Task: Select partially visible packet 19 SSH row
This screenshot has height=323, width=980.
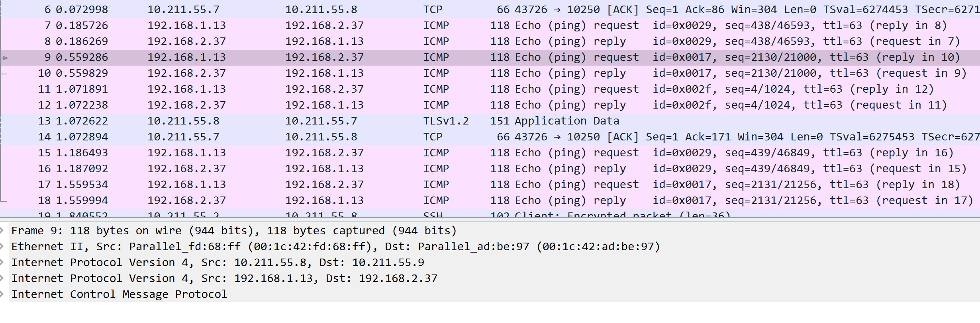Action: coord(490,213)
